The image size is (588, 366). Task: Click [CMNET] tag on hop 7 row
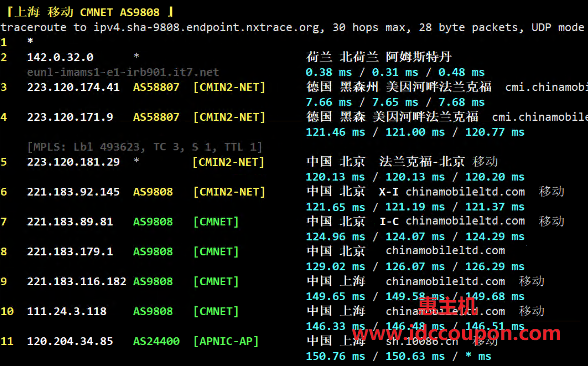click(216, 222)
